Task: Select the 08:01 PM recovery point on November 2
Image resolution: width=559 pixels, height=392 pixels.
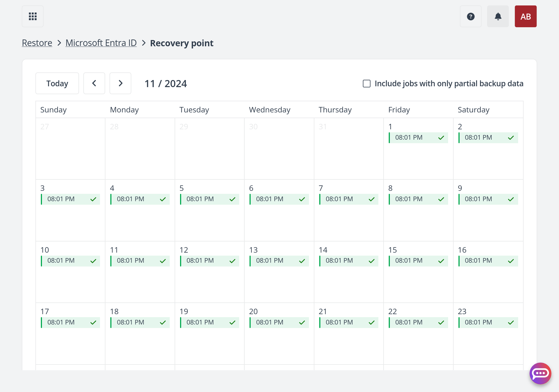Action: (488, 138)
